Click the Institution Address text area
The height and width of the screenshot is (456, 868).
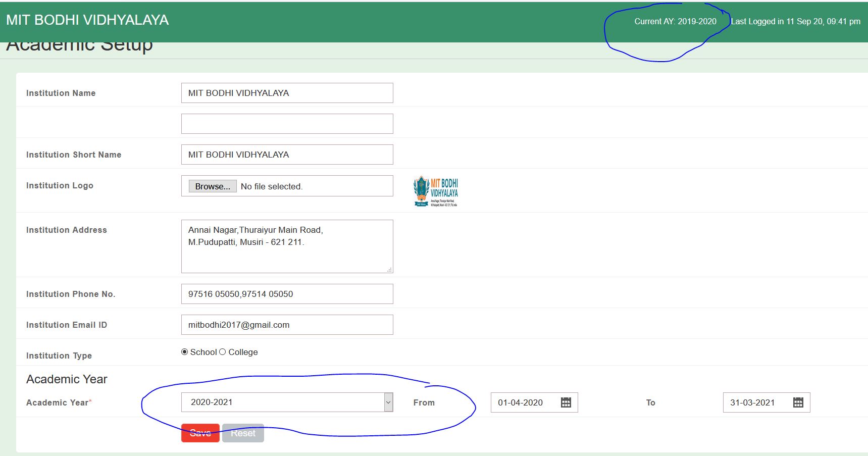[287, 246]
